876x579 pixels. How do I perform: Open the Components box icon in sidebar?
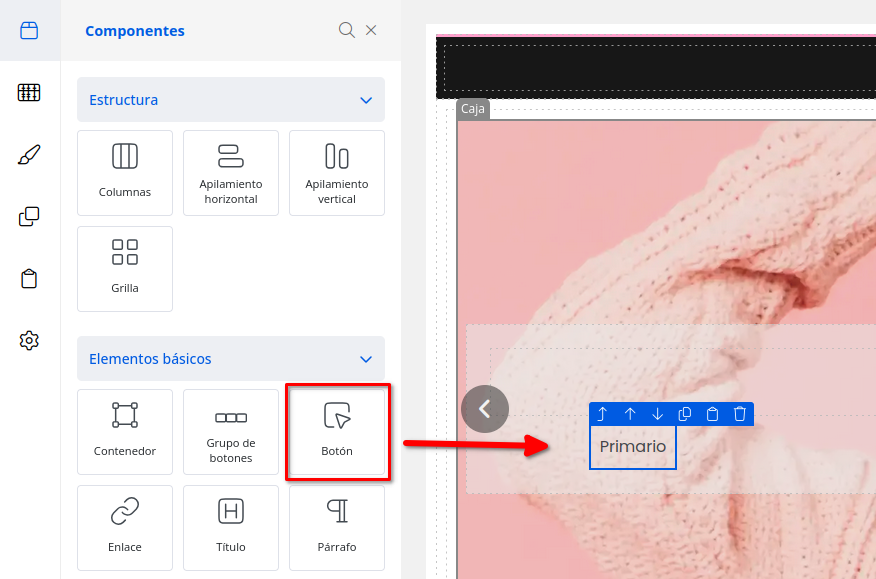pos(29,30)
